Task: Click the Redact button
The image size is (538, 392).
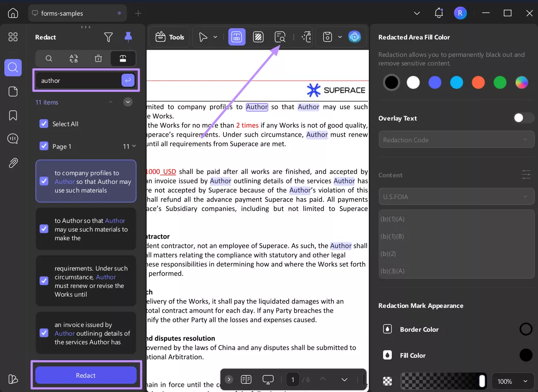Action: pyautogui.click(x=86, y=375)
